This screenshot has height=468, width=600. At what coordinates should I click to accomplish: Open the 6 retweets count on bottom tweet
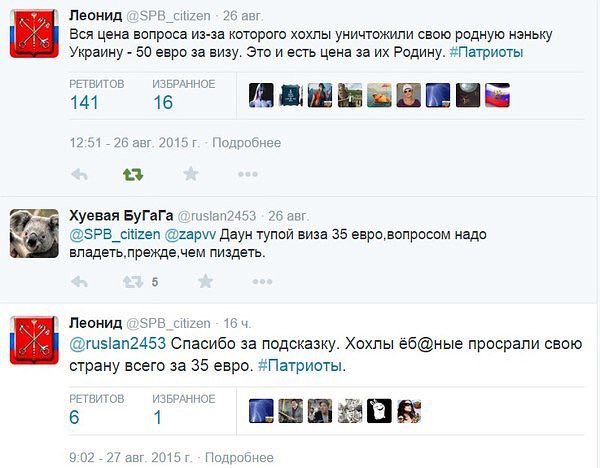click(x=74, y=417)
